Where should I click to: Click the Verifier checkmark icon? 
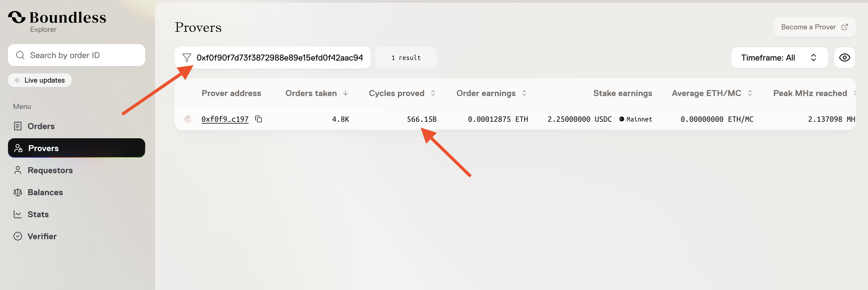point(17,236)
